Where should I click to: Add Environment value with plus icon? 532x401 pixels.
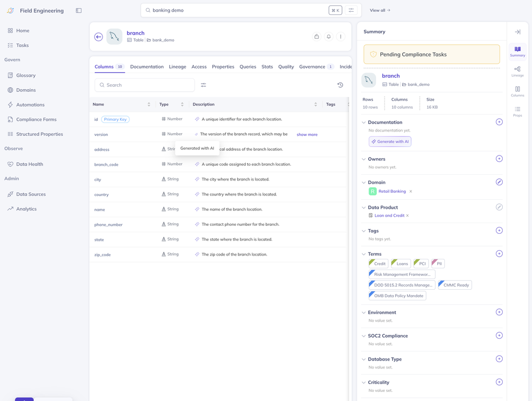pos(499,312)
